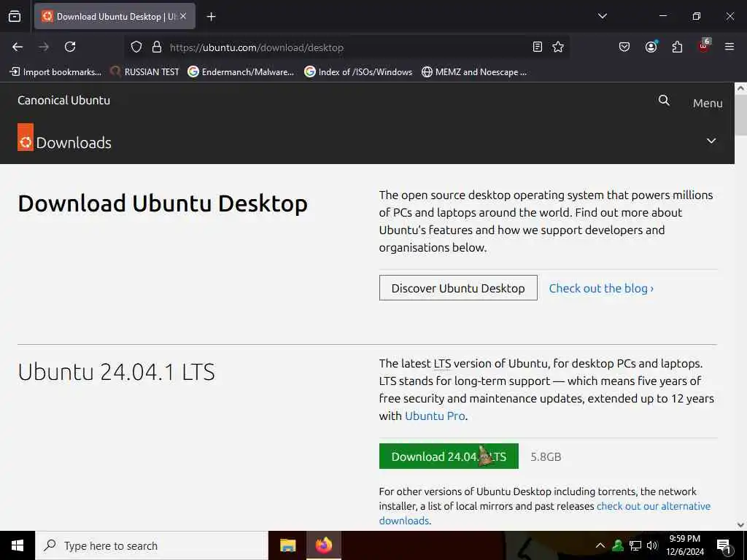Open the volume speaker icon
The height and width of the screenshot is (560, 747).
[x=652, y=545]
